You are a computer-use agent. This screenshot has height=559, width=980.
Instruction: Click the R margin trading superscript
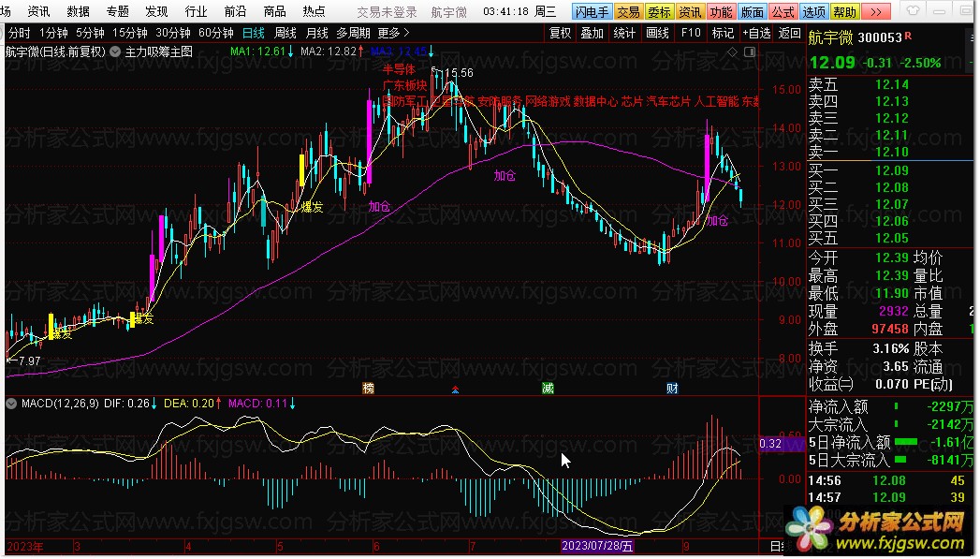(908, 36)
